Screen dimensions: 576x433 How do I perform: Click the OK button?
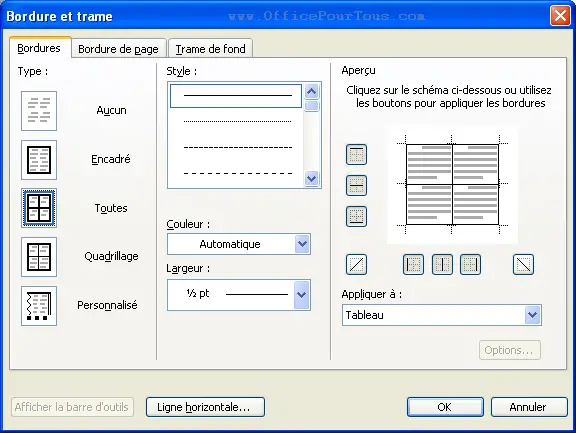(x=445, y=407)
